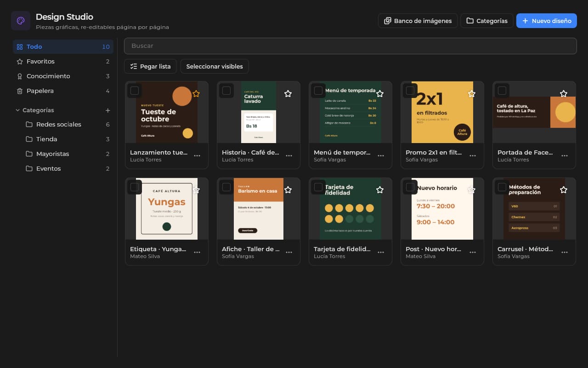Open more options for Historia Café card
Viewport: 588px width, 368px height.
pos(289,156)
